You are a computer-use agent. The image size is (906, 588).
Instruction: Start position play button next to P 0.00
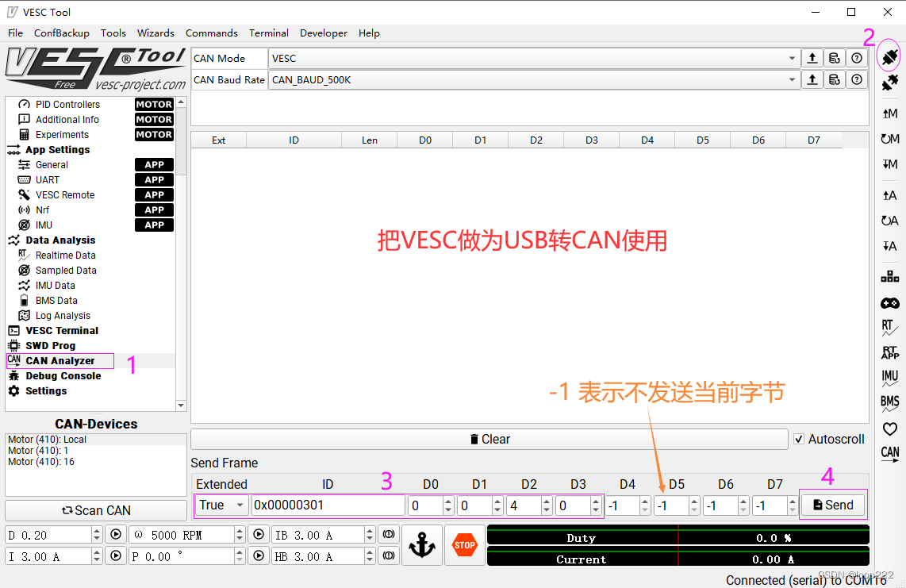tap(259, 556)
